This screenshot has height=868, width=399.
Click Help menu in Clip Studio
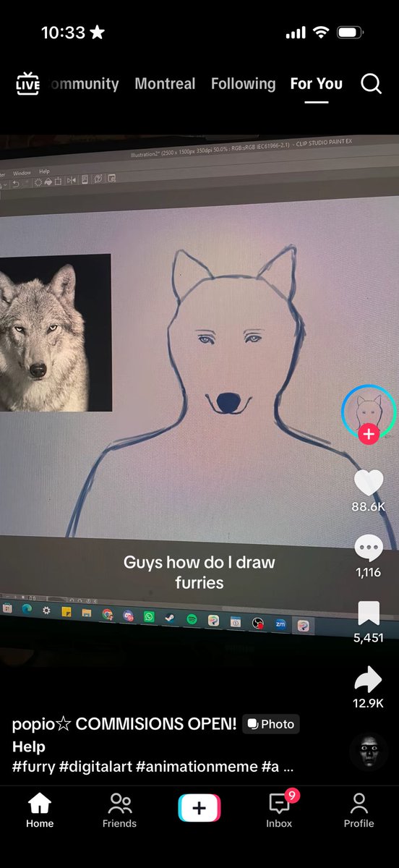44,171
